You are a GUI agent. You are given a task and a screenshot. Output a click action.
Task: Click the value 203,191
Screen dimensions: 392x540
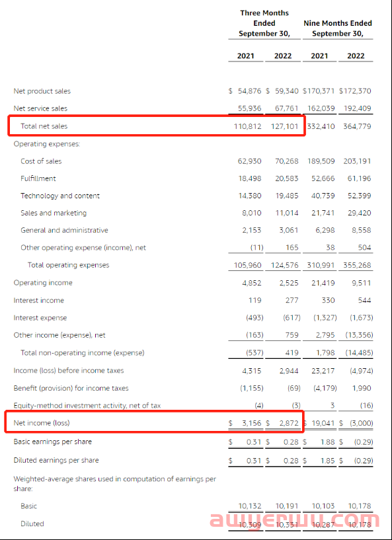coord(357,161)
